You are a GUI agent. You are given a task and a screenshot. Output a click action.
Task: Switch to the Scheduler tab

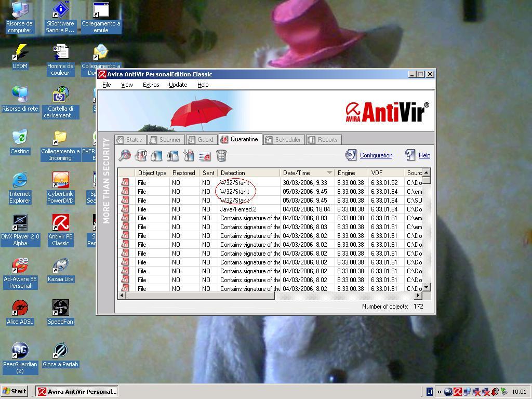pyautogui.click(x=284, y=140)
